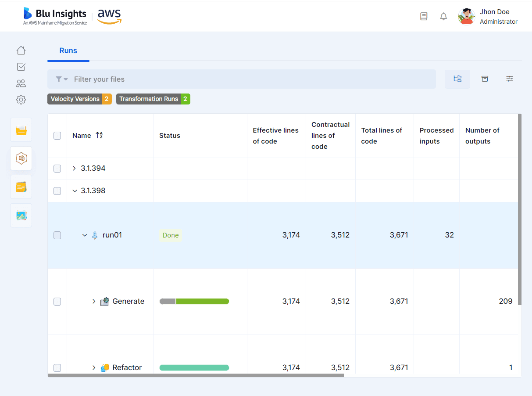
Task: Focus the Filter your files field
Action: (x=242, y=79)
